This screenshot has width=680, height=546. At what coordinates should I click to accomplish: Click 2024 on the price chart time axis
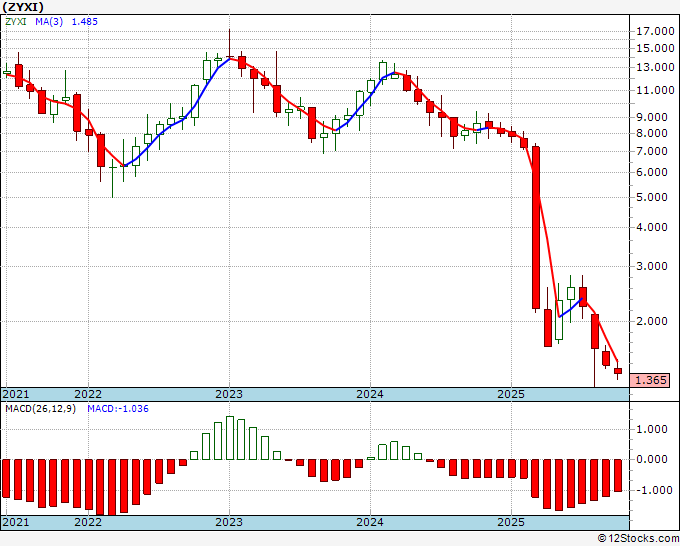point(370,394)
